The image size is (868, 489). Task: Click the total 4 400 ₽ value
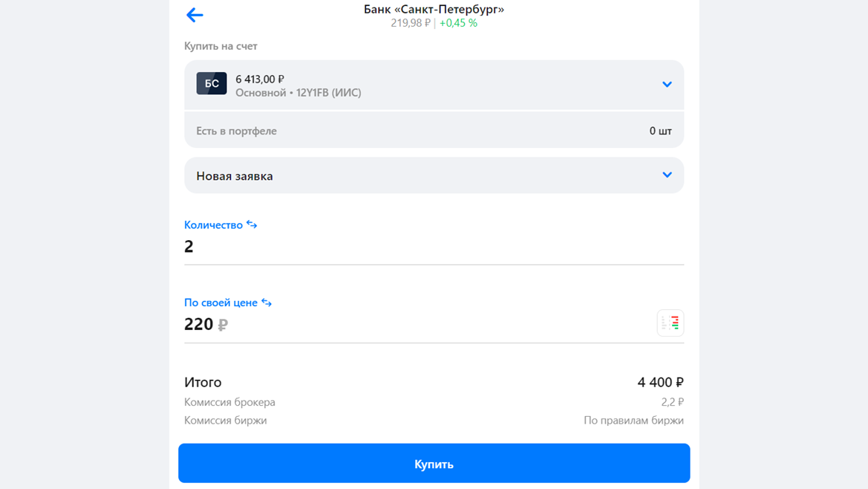coord(660,382)
